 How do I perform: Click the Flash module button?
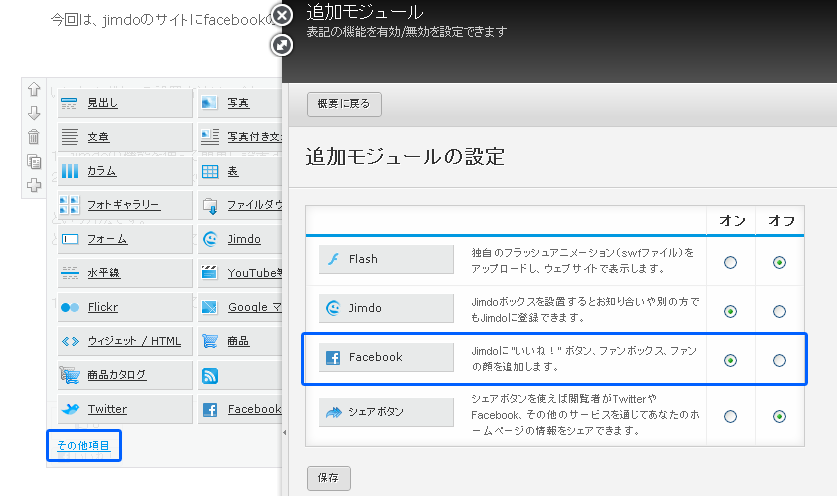(x=386, y=259)
